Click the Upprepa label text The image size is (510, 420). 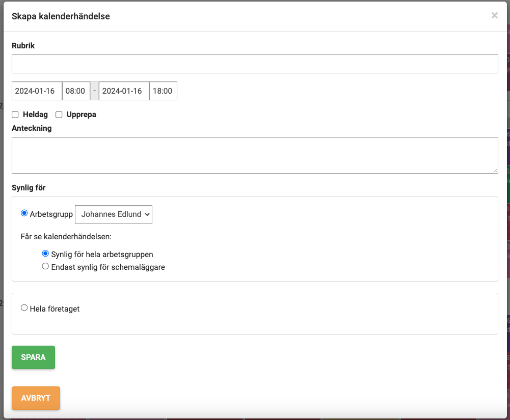[x=82, y=115]
